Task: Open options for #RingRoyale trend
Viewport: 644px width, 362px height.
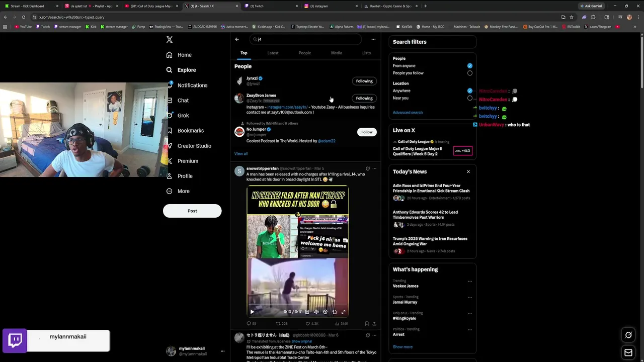Action: click(470, 314)
